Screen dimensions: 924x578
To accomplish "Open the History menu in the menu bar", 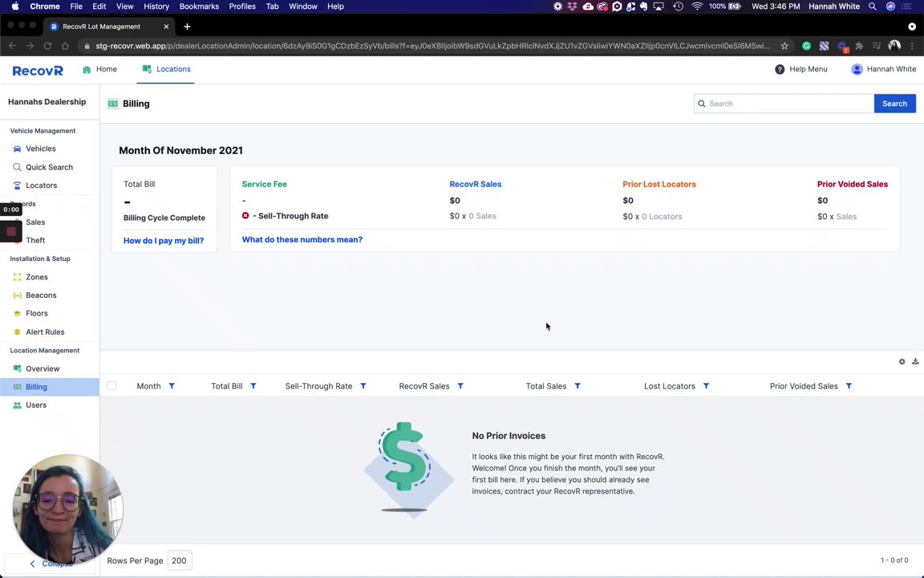I will click(156, 6).
